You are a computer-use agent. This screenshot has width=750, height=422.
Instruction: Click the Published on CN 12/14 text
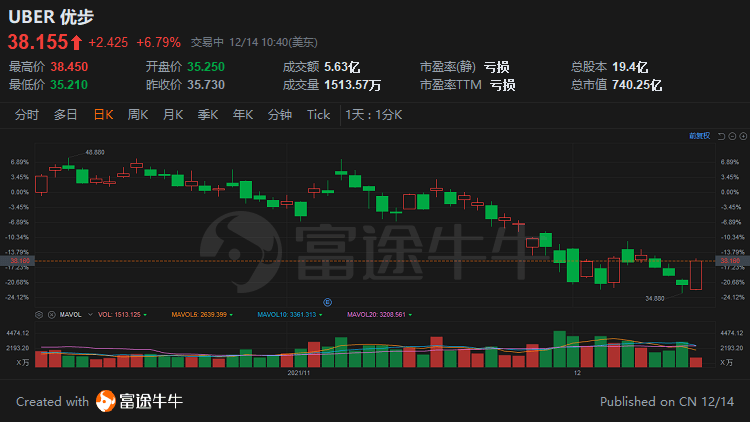pos(667,401)
